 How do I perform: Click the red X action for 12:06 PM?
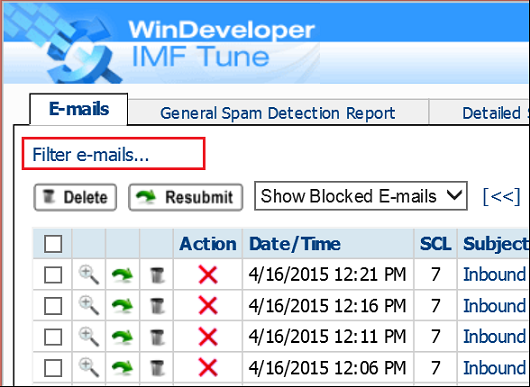coord(208,368)
